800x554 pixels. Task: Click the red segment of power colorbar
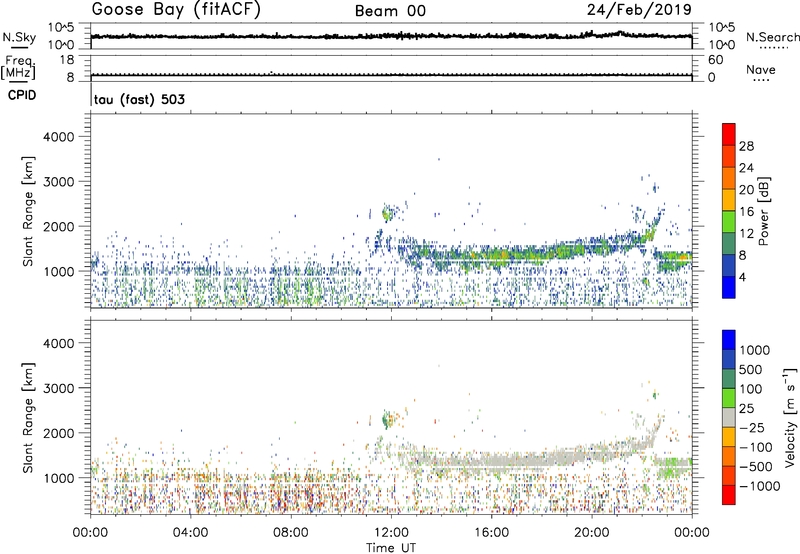point(729,134)
